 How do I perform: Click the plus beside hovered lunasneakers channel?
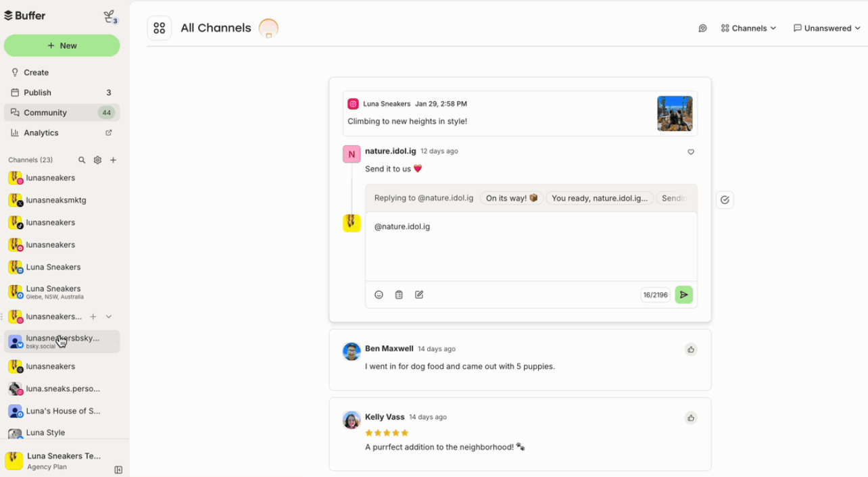point(93,316)
